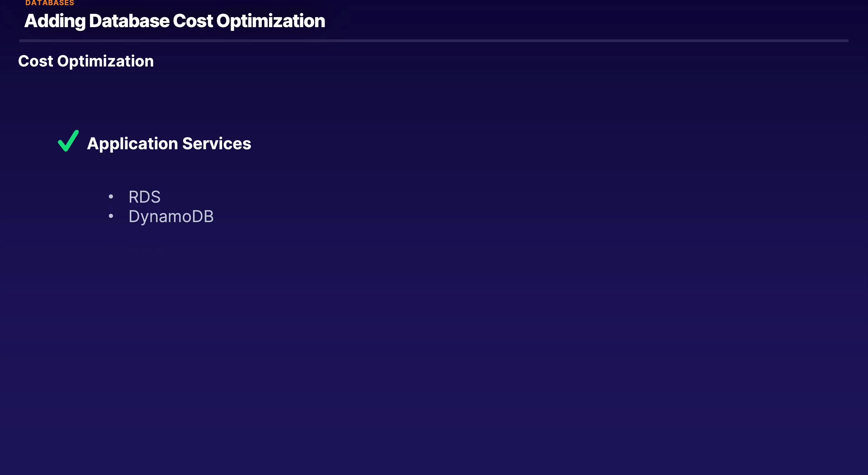Select the RDS bullet text
The image size is (868, 475).
tap(144, 197)
